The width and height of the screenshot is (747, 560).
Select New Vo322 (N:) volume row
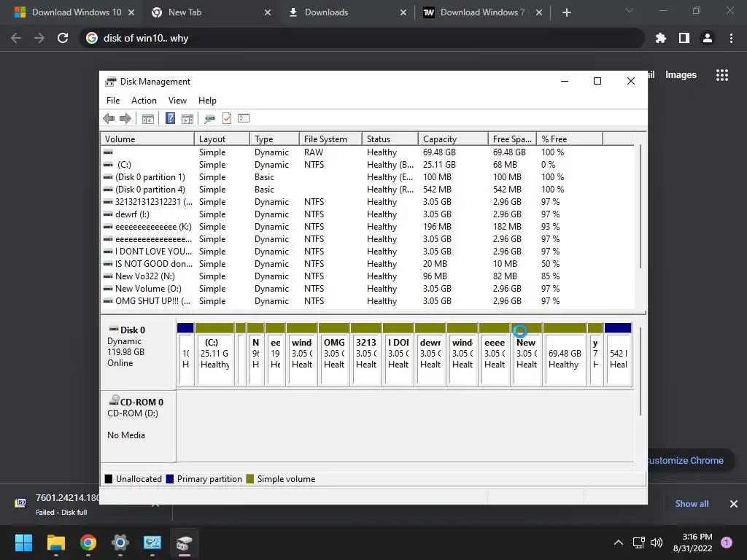tap(367, 276)
